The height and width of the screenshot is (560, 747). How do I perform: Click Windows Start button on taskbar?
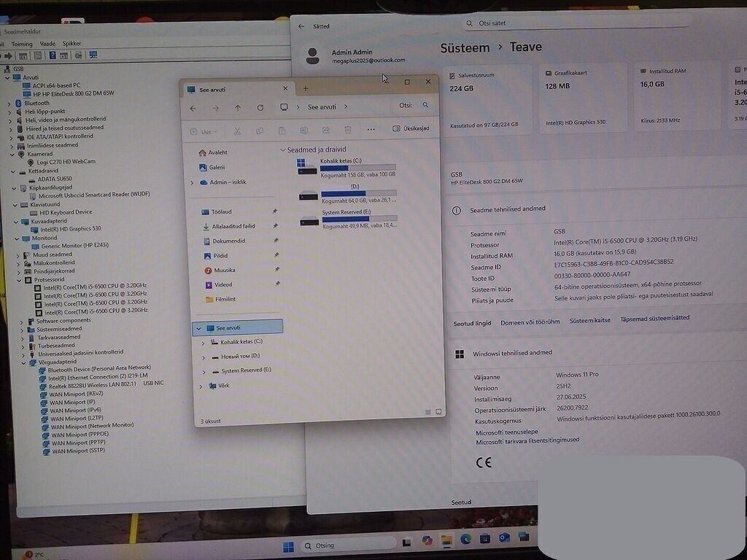pos(288,547)
